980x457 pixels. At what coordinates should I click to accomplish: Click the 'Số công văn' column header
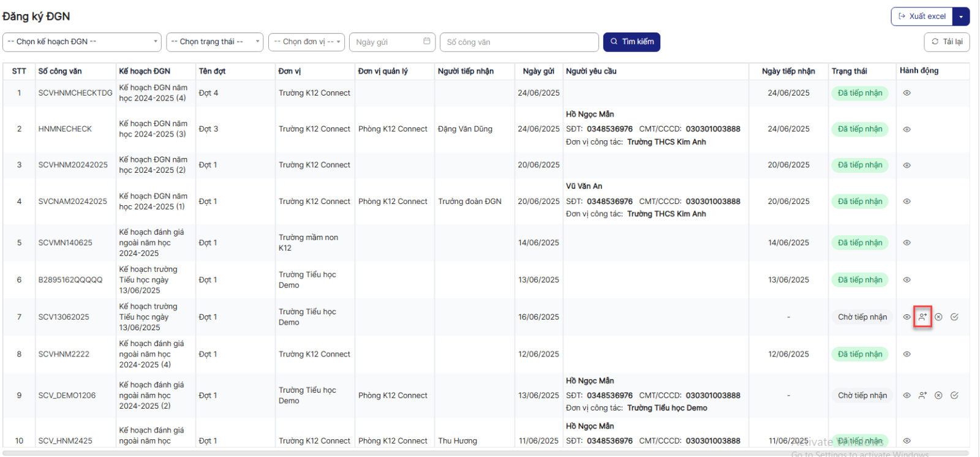(x=60, y=71)
